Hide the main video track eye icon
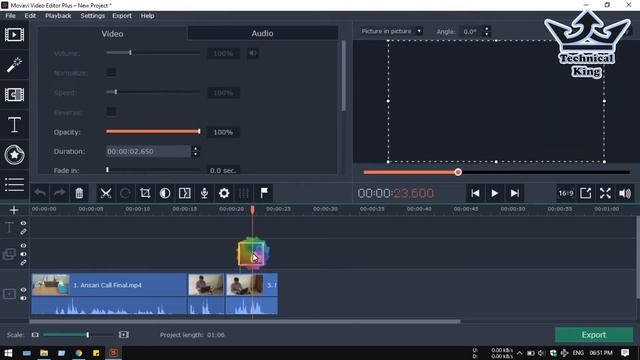The image size is (640, 360). 23,290
